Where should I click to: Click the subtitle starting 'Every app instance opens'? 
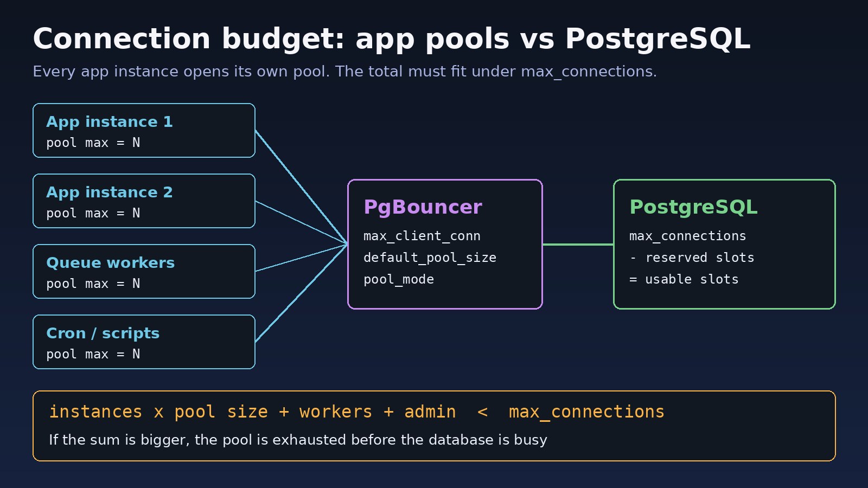pos(344,72)
